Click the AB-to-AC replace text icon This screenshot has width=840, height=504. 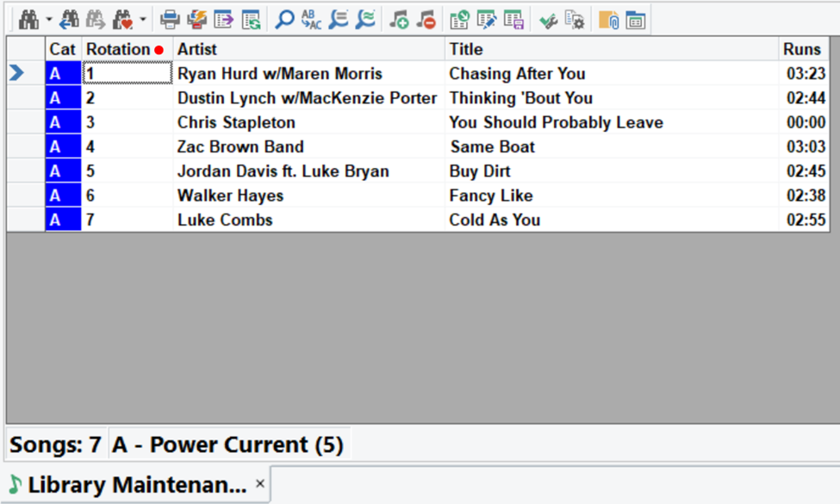point(311,19)
